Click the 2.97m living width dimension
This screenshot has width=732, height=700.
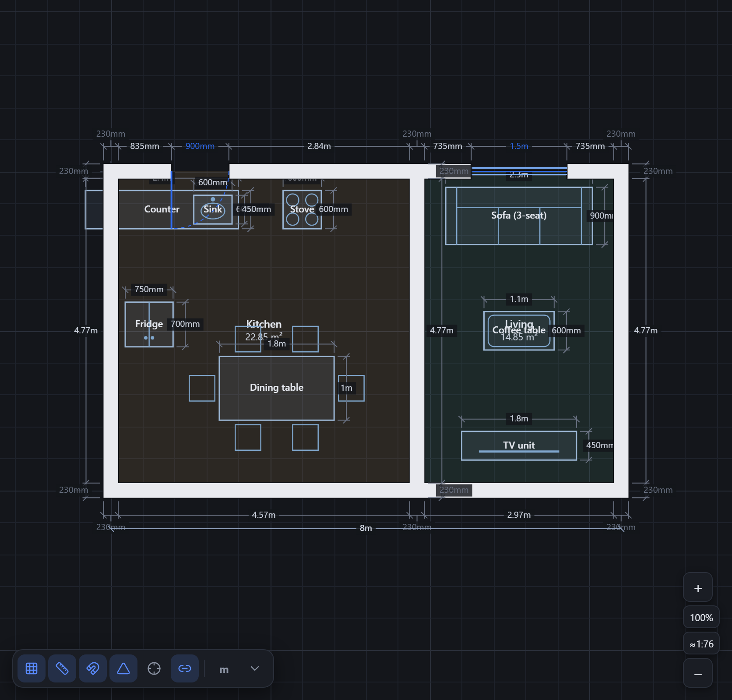(x=519, y=515)
